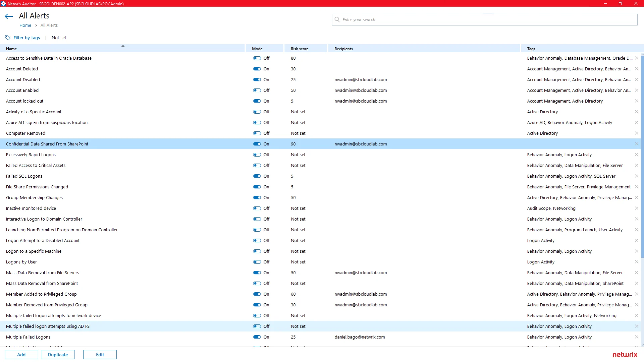Delete the Account Disabled alert via its X icon

tap(636, 79)
